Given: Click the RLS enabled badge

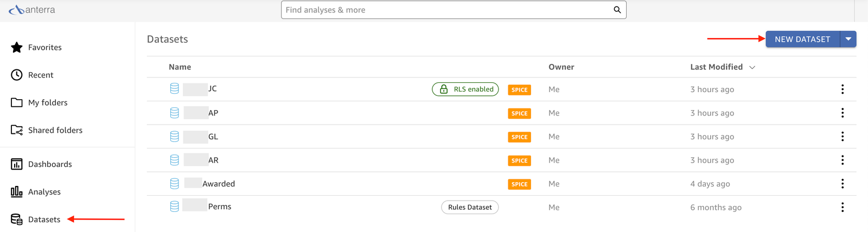Looking at the screenshot, I should coord(465,89).
